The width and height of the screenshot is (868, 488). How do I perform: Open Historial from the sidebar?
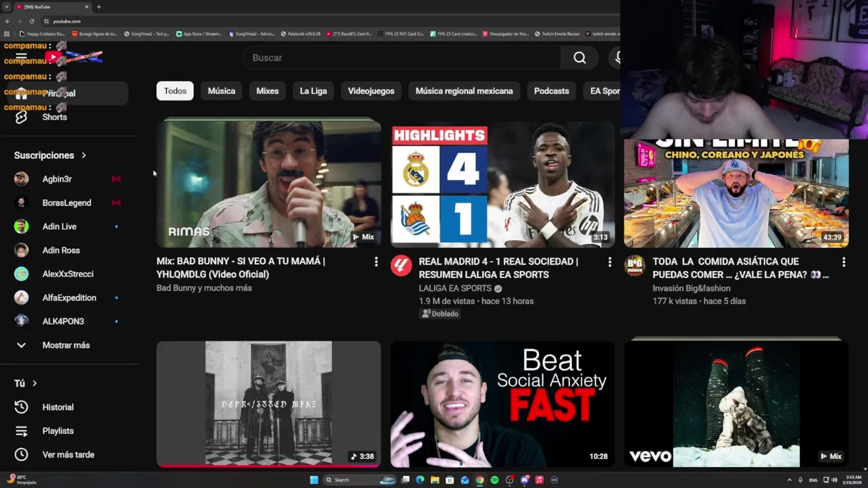click(69, 407)
